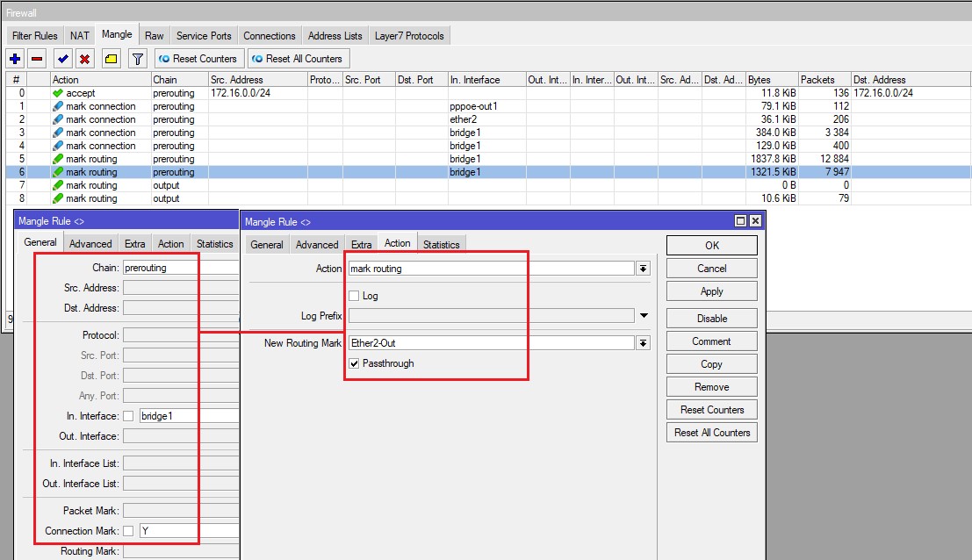Click the red X disable icon
The height and width of the screenshot is (560, 972).
[85, 59]
